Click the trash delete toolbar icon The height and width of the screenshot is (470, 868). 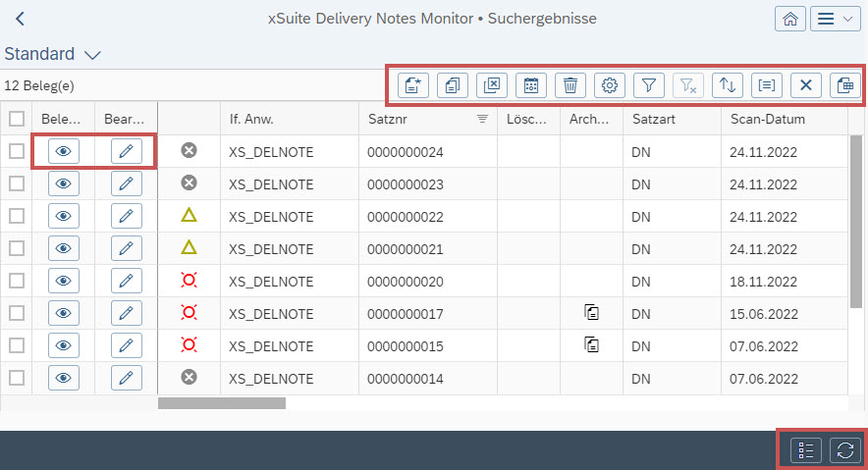tap(570, 85)
